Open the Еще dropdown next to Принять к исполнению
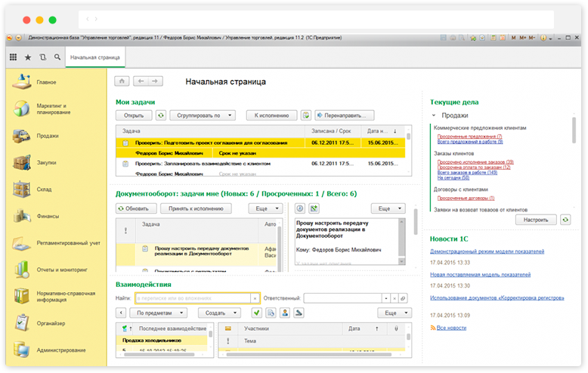The height and width of the screenshot is (373, 588). [265, 208]
